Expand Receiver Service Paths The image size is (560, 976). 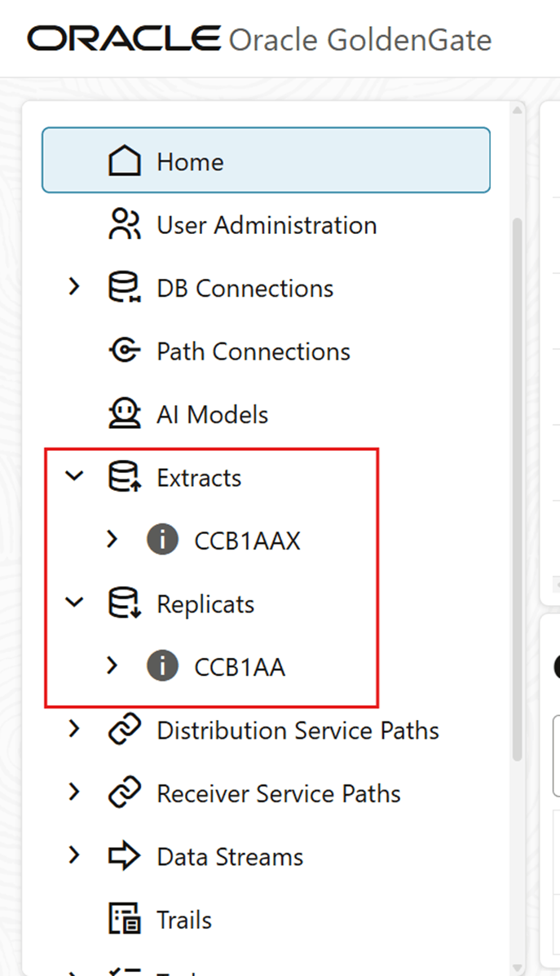coord(74,793)
